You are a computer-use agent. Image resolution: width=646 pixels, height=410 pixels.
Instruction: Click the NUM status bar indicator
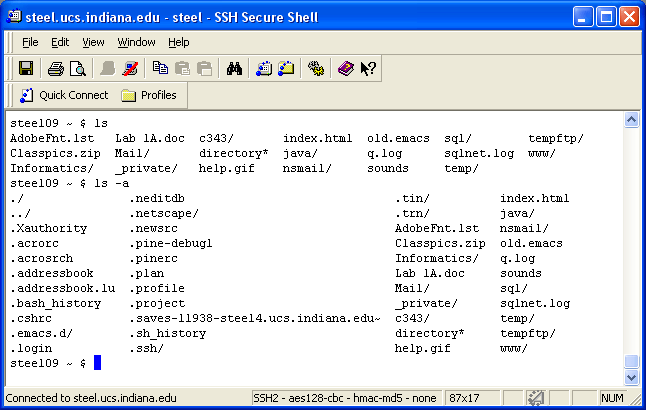(x=612, y=398)
